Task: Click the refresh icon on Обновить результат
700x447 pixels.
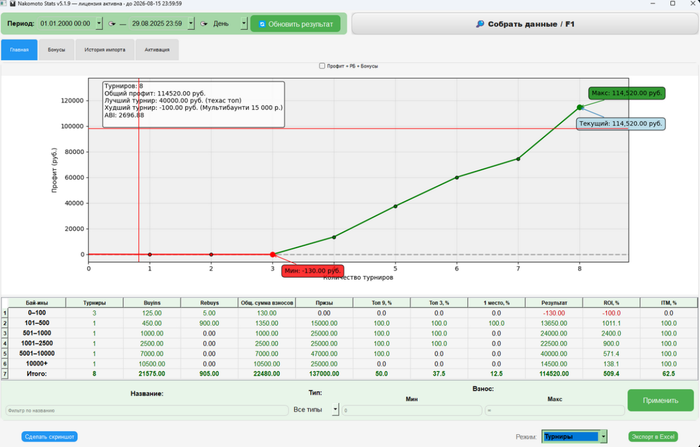Action: click(262, 23)
